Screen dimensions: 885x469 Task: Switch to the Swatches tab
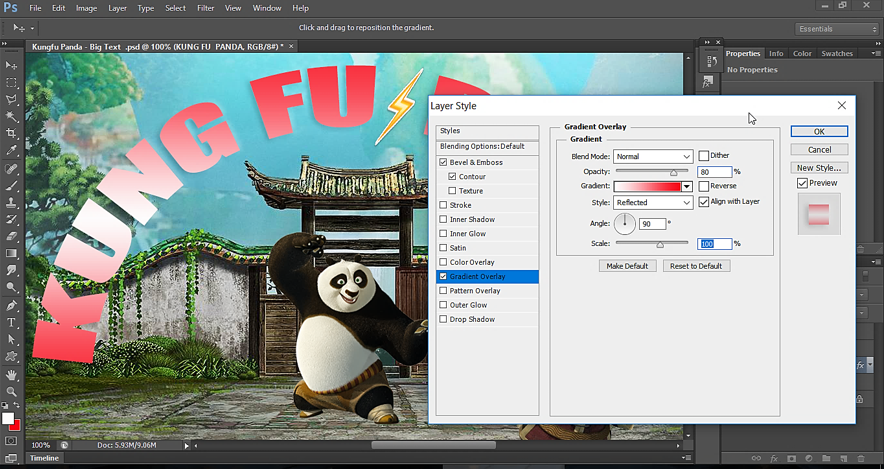(836, 54)
